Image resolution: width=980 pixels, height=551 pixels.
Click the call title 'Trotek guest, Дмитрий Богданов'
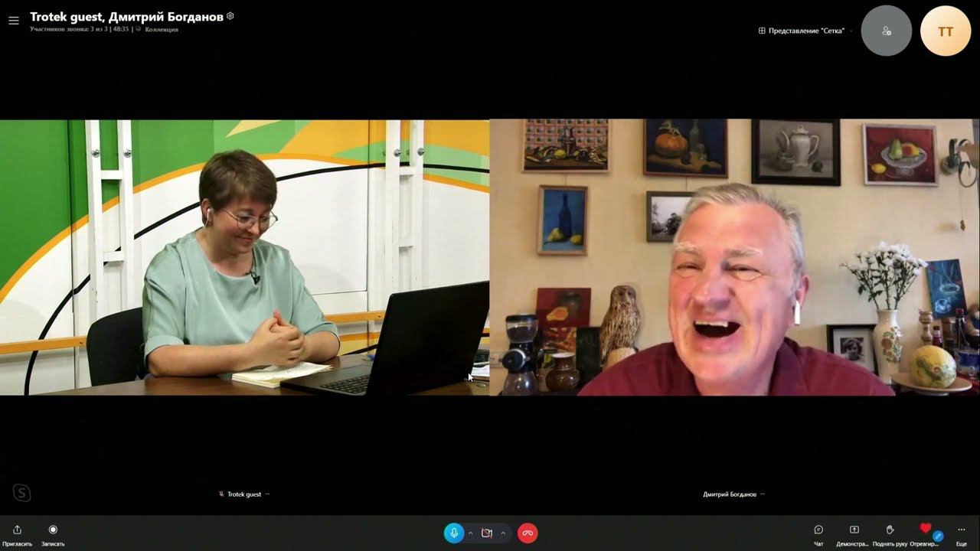click(126, 17)
